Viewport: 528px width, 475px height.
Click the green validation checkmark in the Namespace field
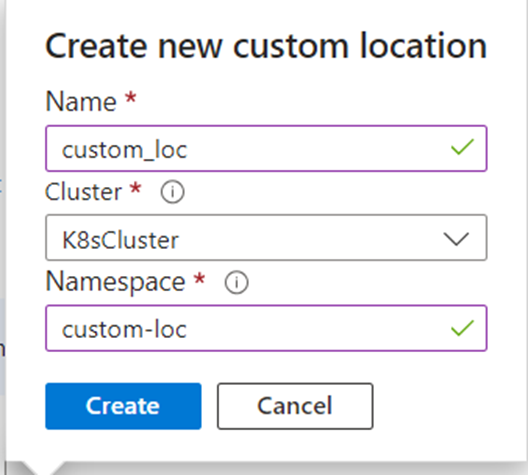pyautogui.click(x=462, y=328)
